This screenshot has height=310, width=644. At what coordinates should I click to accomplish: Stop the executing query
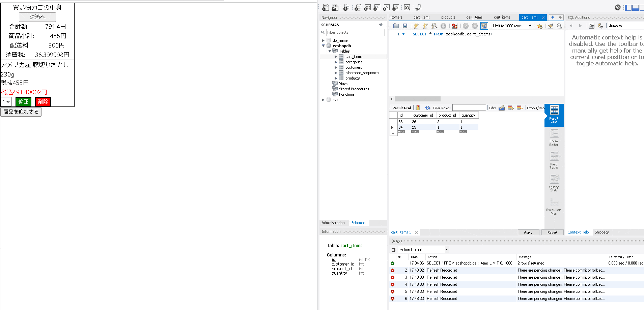point(443,26)
